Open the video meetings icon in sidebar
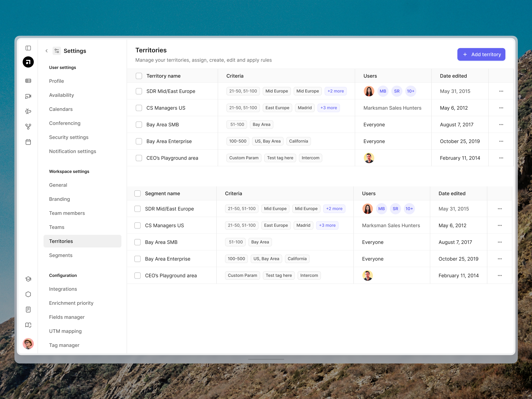Image resolution: width=532 pixels, height=399 pixels. pos(28,96)
